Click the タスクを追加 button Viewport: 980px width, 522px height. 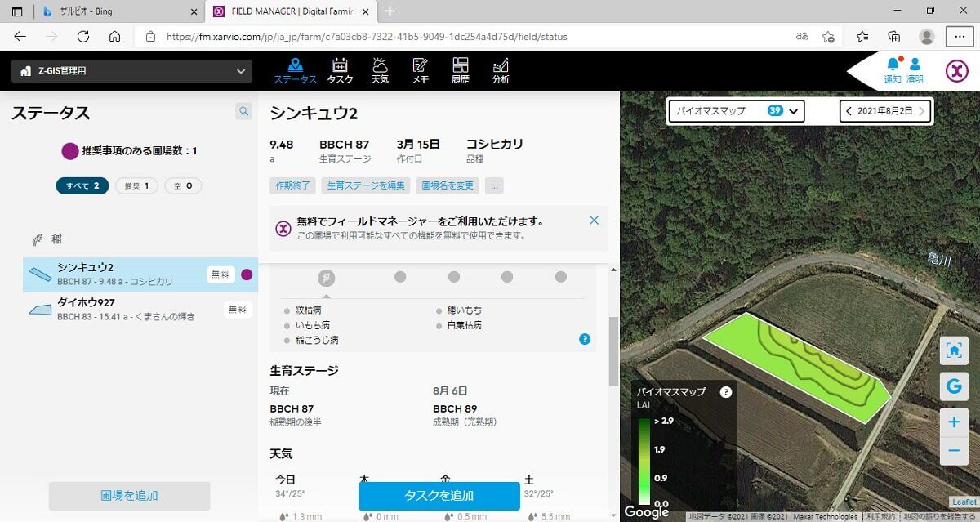[x=438, y=496]
